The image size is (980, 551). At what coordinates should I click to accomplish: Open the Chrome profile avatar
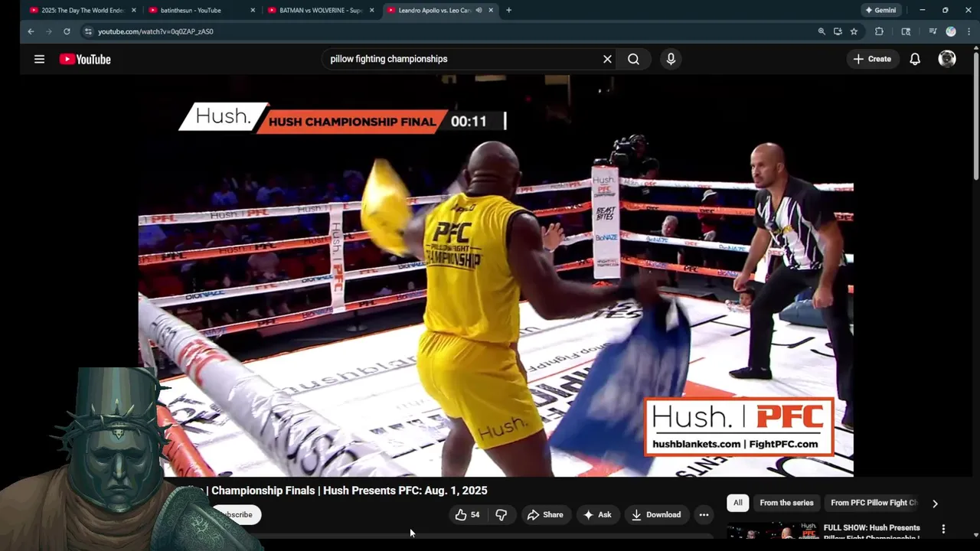tap(951, 31)
